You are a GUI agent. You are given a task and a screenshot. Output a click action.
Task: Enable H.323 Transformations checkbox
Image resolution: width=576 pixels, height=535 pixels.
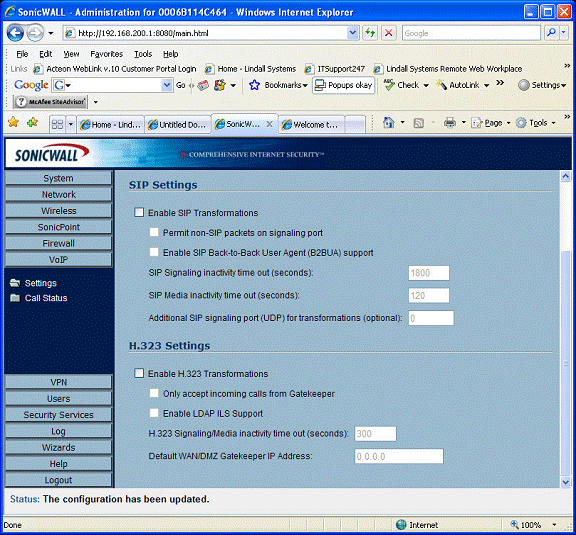click(x=139, y=373)
